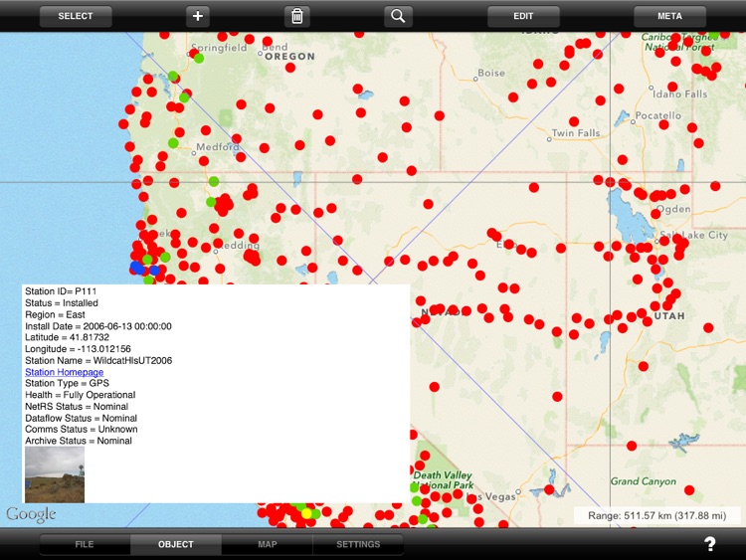This screenshot has height=560, width=746.
Task: Tap the Death Valley National Park label
Action: click(443, 480)
